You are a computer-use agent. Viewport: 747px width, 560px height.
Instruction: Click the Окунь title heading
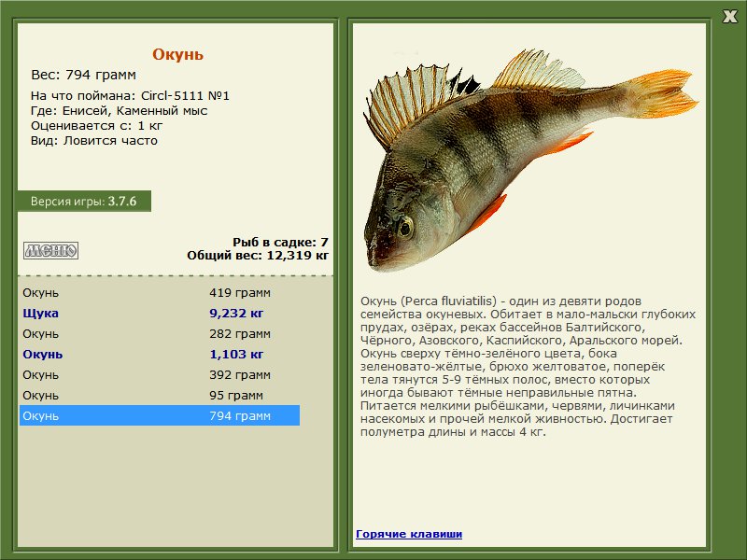tap(177, 54)
